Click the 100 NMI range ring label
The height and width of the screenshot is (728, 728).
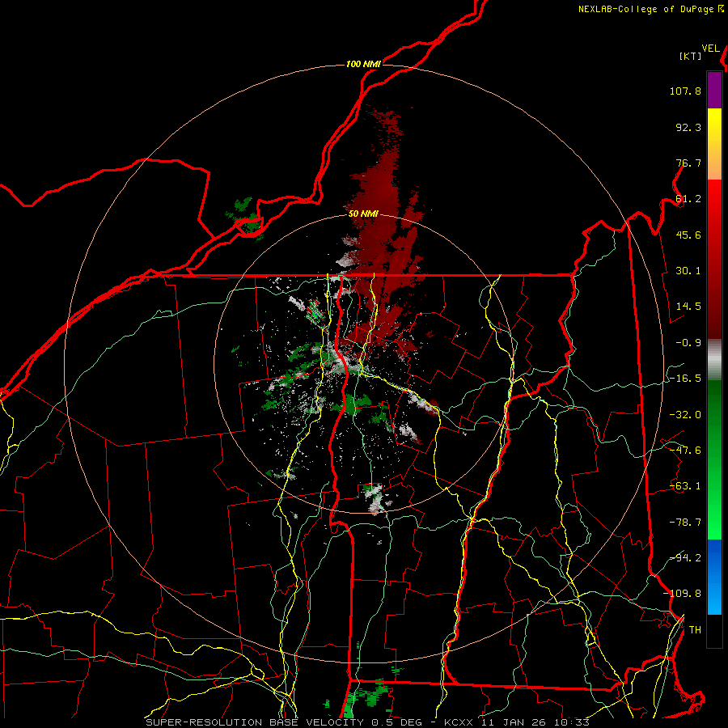363,64
